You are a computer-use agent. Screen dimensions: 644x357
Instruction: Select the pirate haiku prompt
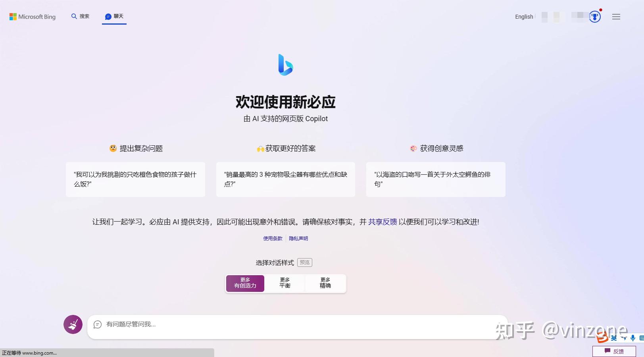[436, 179]
